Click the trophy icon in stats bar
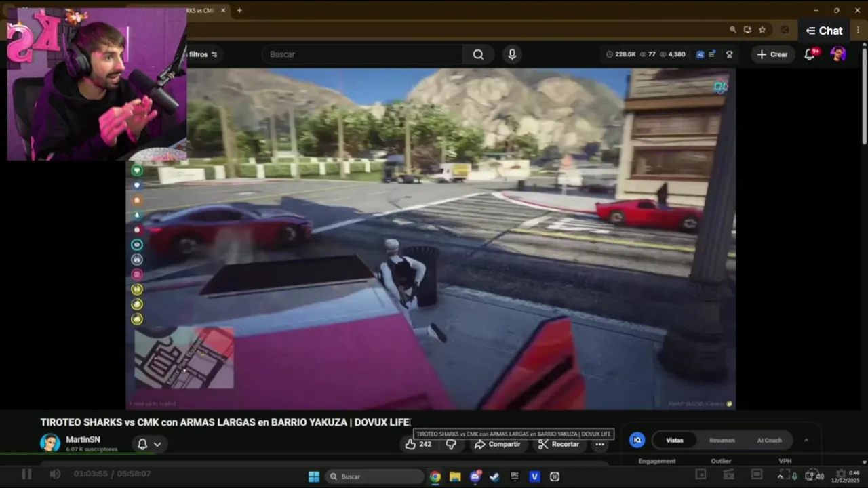 tap(730, 54)
